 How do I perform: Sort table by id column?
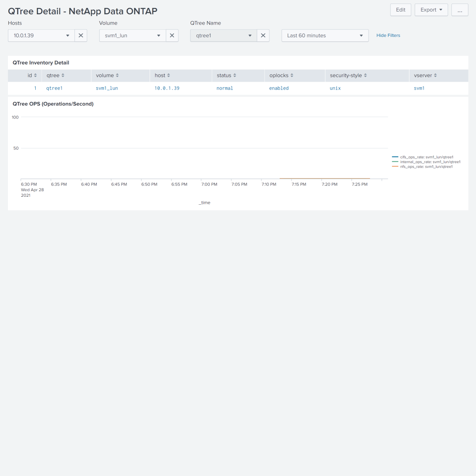32,75
